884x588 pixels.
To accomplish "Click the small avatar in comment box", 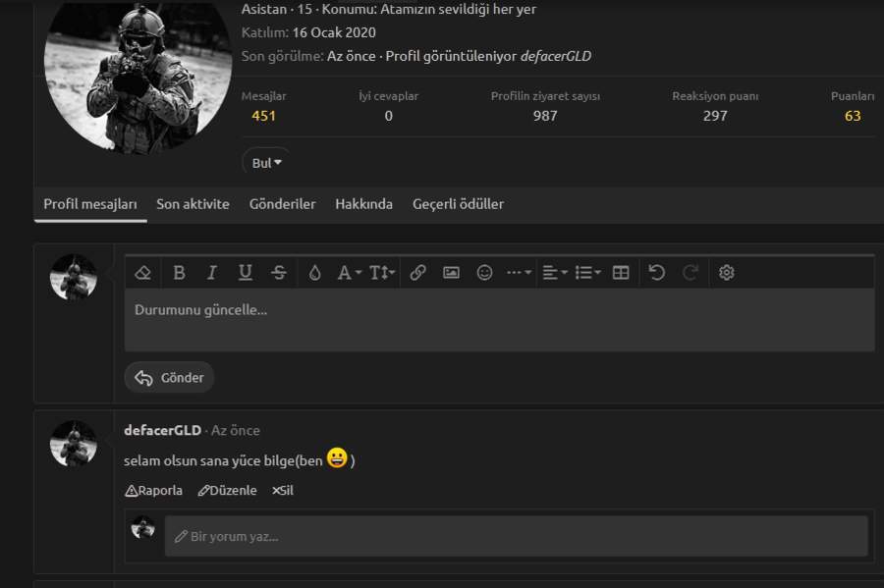I will pos(143,527).
